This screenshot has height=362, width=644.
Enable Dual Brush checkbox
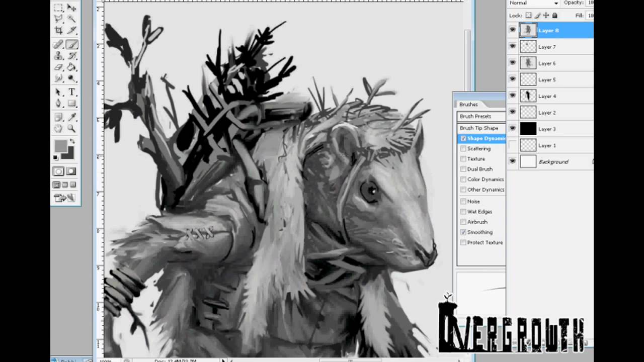pyautogui.click(x=463, y=169)
